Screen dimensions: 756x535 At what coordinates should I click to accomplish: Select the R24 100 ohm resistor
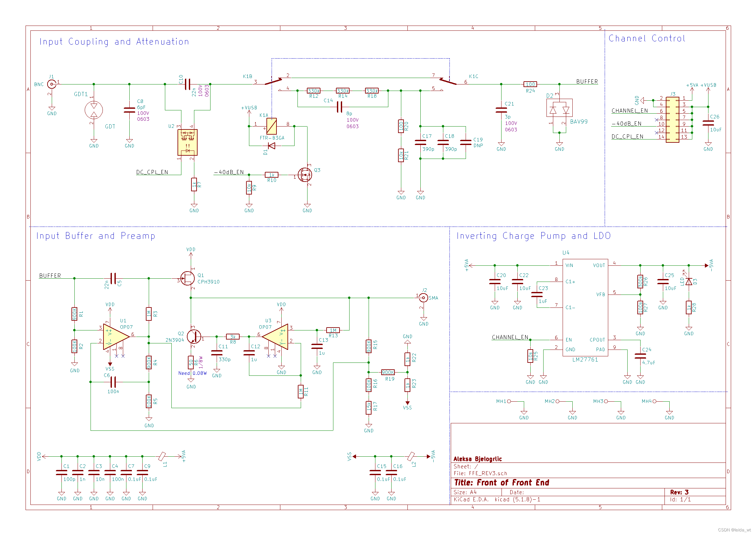point(530,84)
